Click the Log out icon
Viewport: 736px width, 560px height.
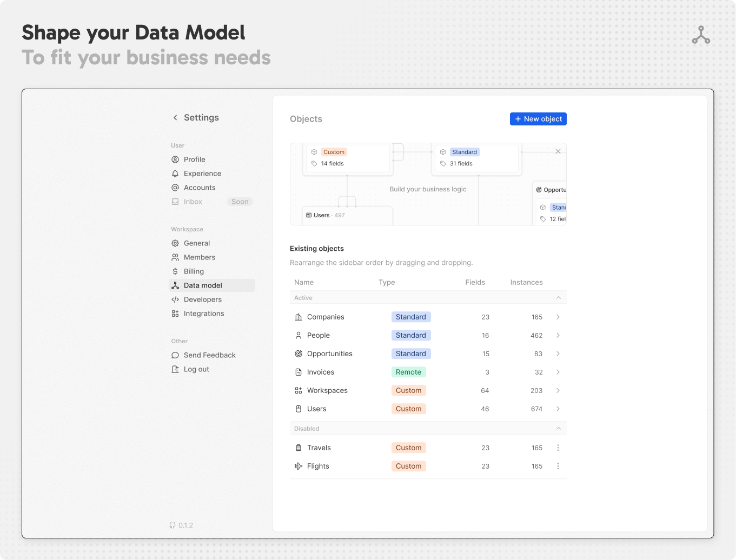tap(175, 369)
